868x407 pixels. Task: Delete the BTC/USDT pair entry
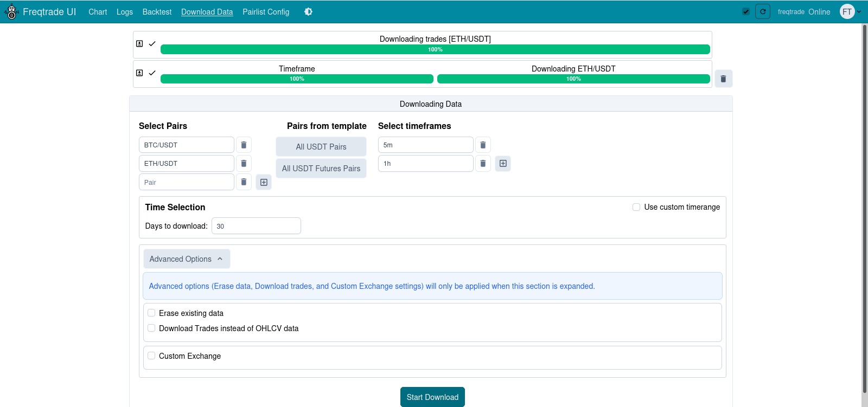point(244,145)
